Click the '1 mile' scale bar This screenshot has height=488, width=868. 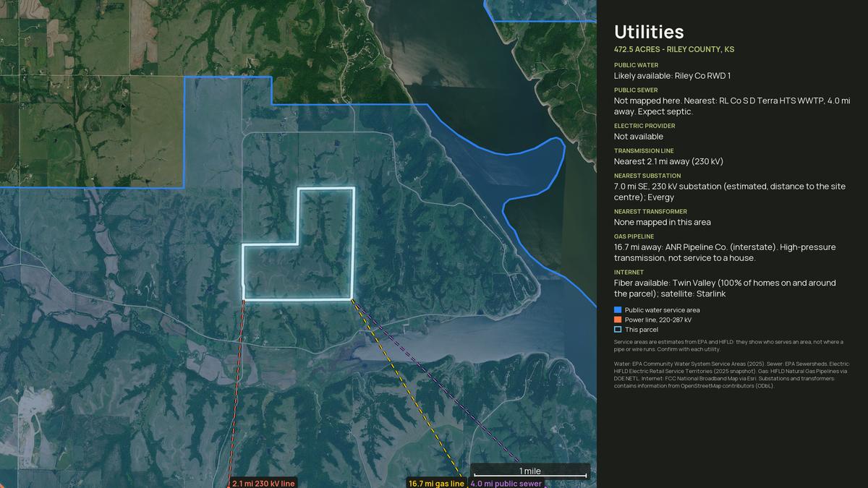point(530,472)
